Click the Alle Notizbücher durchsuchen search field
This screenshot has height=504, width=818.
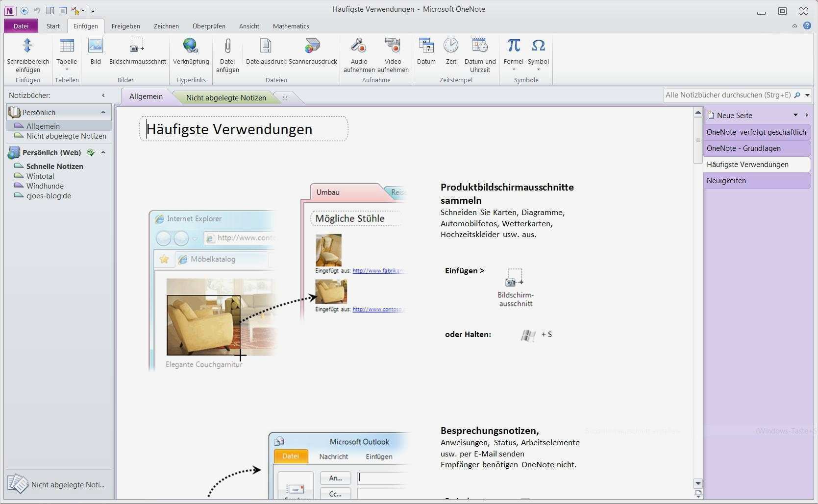pos(729,95)
